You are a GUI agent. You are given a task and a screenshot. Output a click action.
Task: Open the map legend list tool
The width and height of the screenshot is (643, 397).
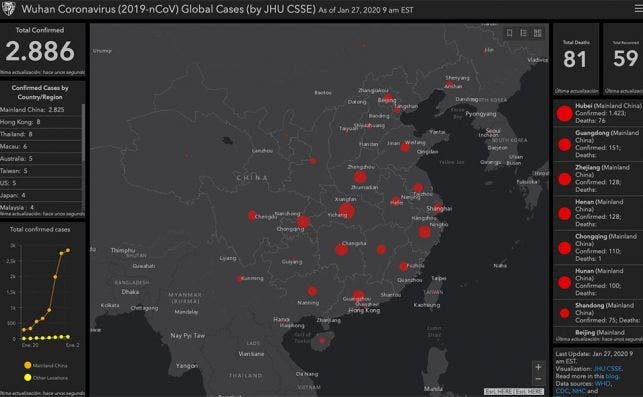pos(523,33)
